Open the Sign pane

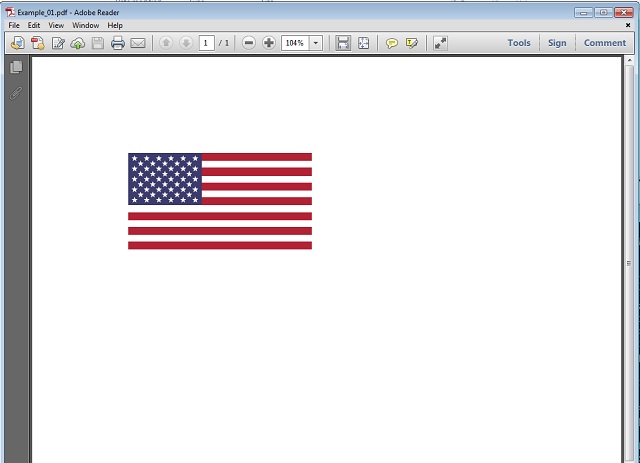pyautogui.click(x=557, y=43)
